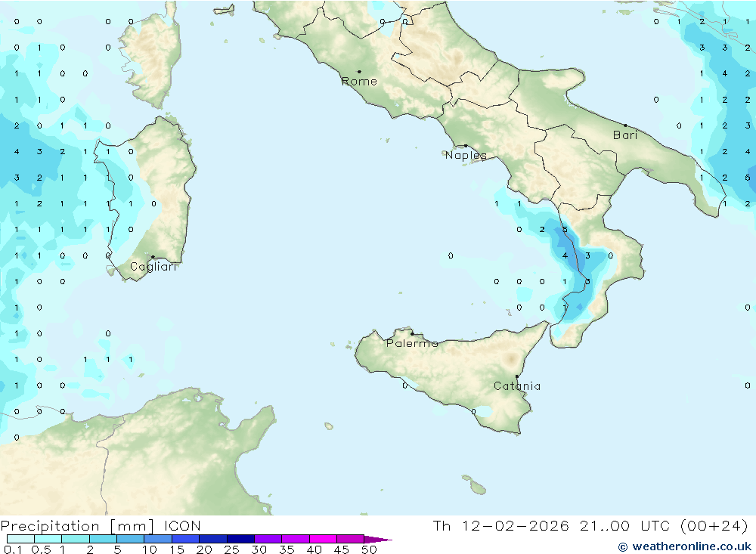
Task: Pick the 15 to 20 mm legend swatch
Action: (185, 539)
